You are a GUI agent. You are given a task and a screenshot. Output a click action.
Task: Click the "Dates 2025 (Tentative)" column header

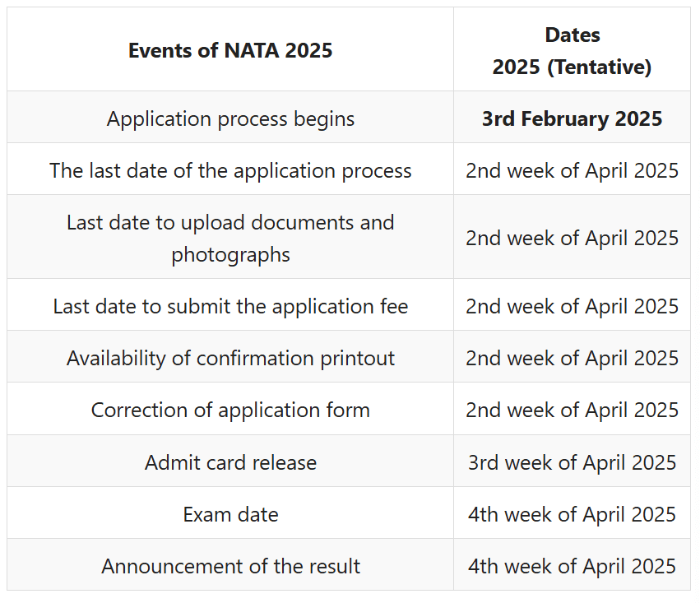572,51
